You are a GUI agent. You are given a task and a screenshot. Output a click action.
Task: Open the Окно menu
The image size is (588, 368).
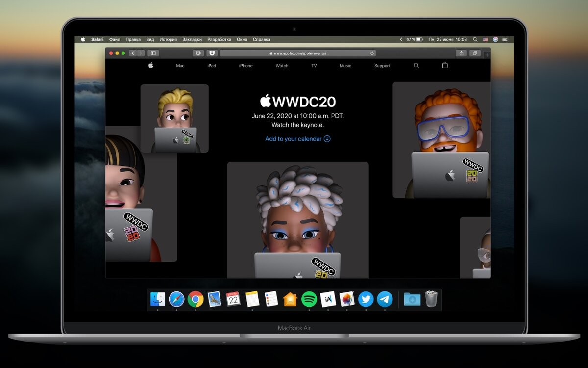[242, 39]
